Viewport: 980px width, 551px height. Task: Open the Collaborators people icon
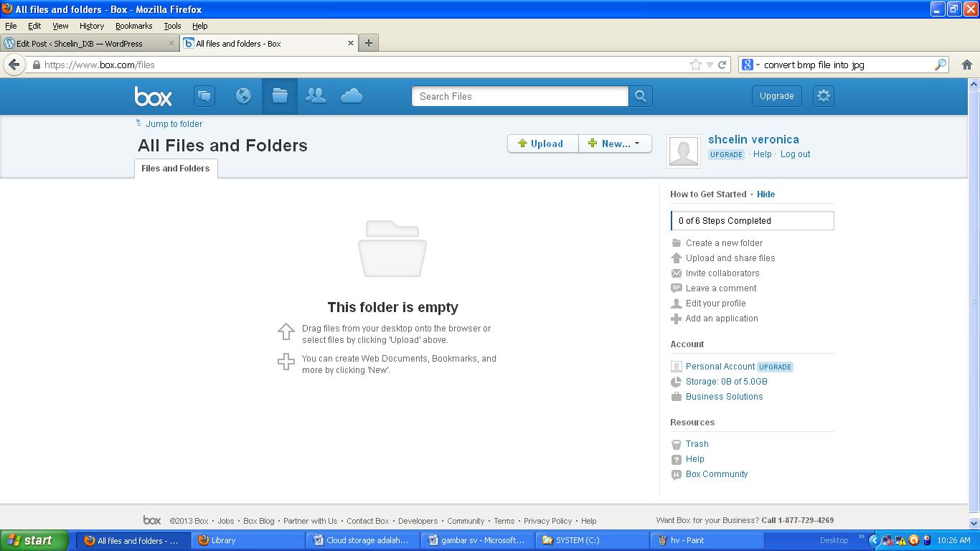[315, 95]
